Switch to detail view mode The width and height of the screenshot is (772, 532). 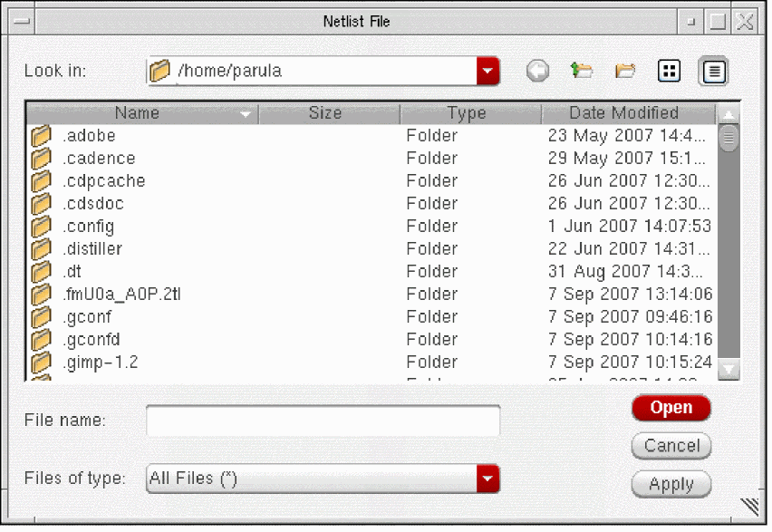(713, 72)
